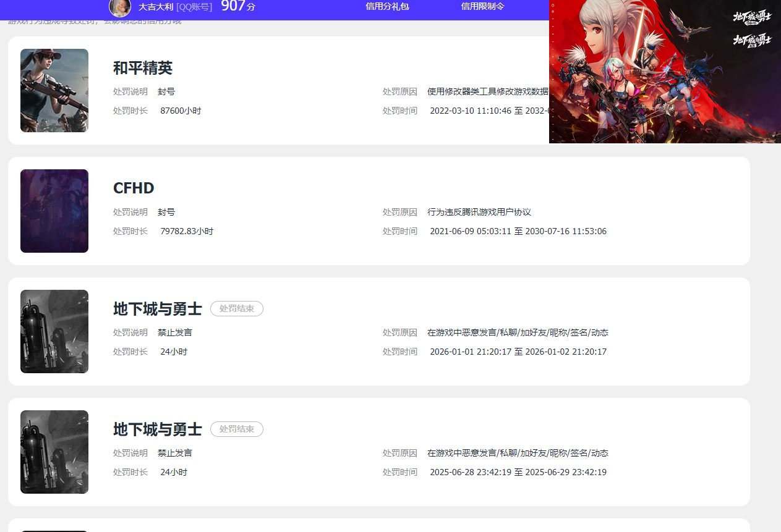Viewport: 781px width, 532px height.
Task: Click the 2022-03-10 11:10:46 punishment time
Action: click(489, 111)
